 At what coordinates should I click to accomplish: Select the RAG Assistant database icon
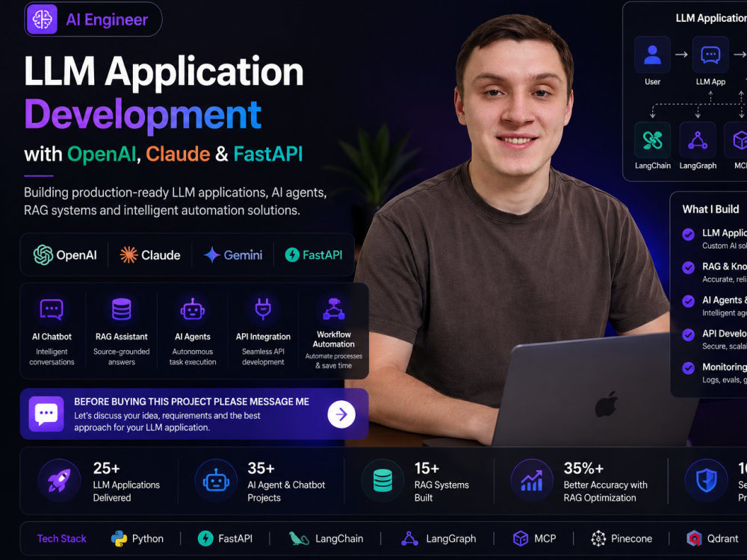122,309
